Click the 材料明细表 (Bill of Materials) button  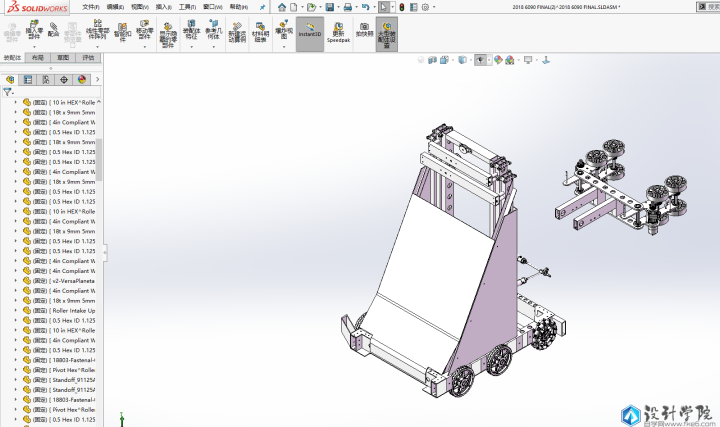pos(261,33)
